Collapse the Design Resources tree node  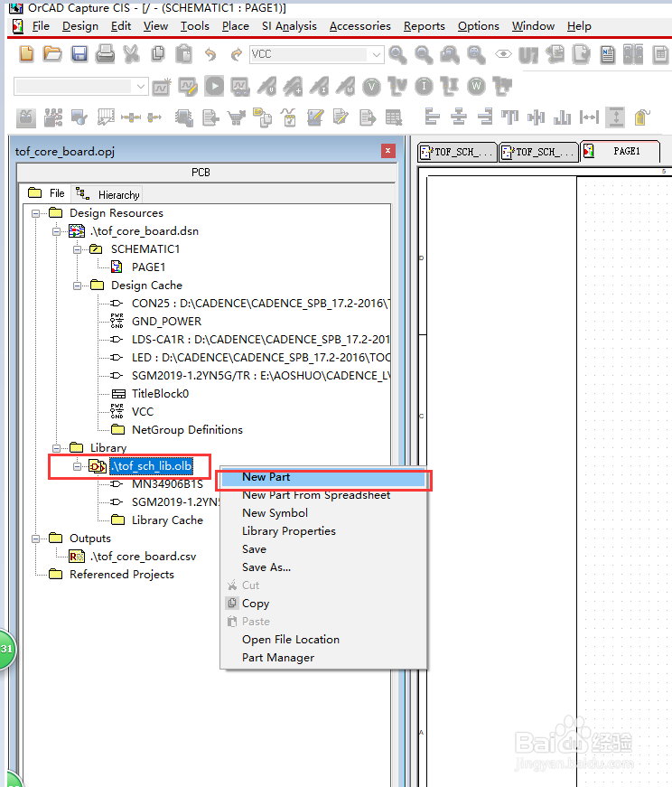point(35,214)
